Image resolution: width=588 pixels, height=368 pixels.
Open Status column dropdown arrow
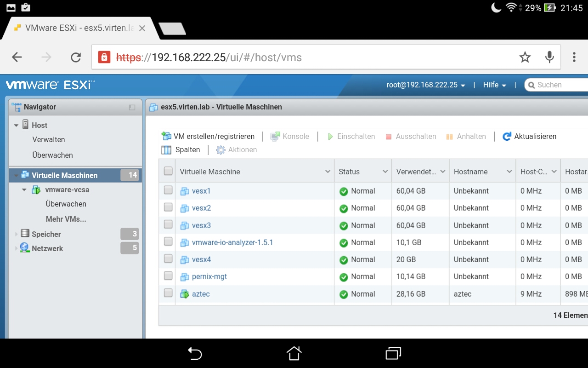tap(385, 172)
